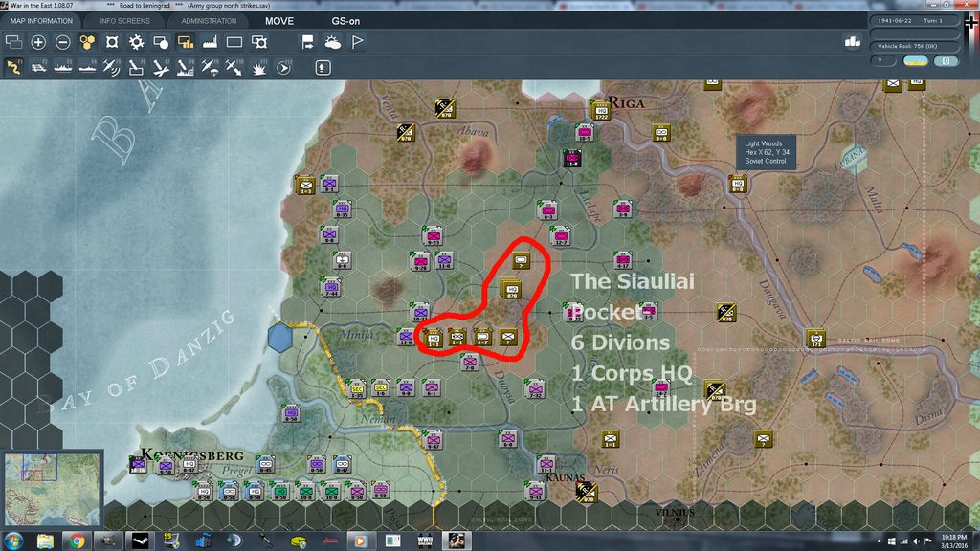Toggle the hex grid display
The image size is (980, 551).
[87, 42]
